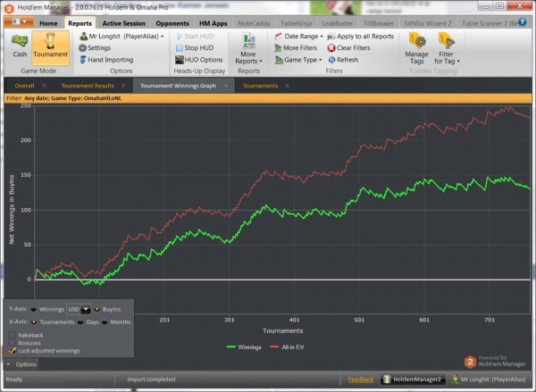Open the LeakBuster tab
536x392 pixels.
tap(338, 23)
